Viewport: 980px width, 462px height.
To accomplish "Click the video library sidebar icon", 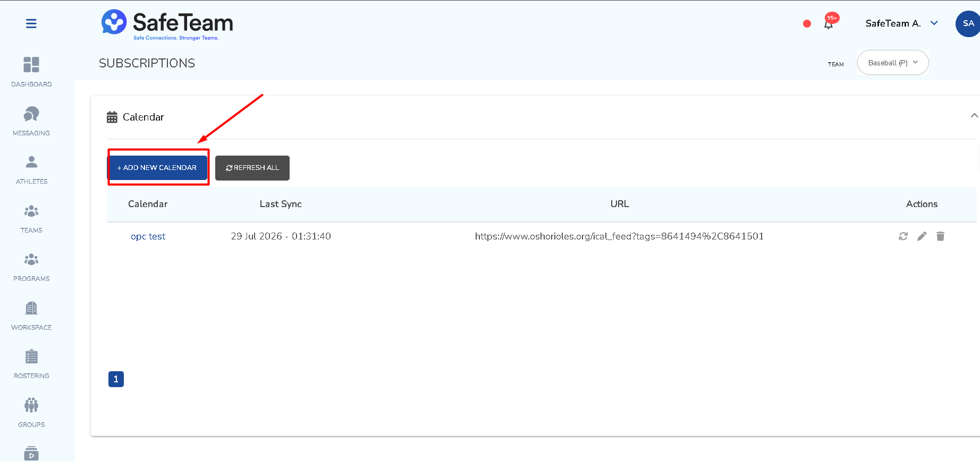I will (31, 454).
